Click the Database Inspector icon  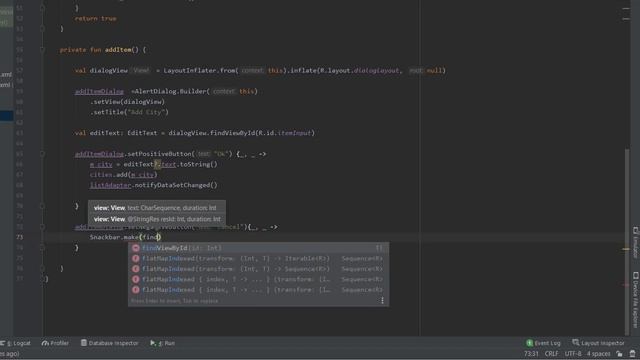84,343
